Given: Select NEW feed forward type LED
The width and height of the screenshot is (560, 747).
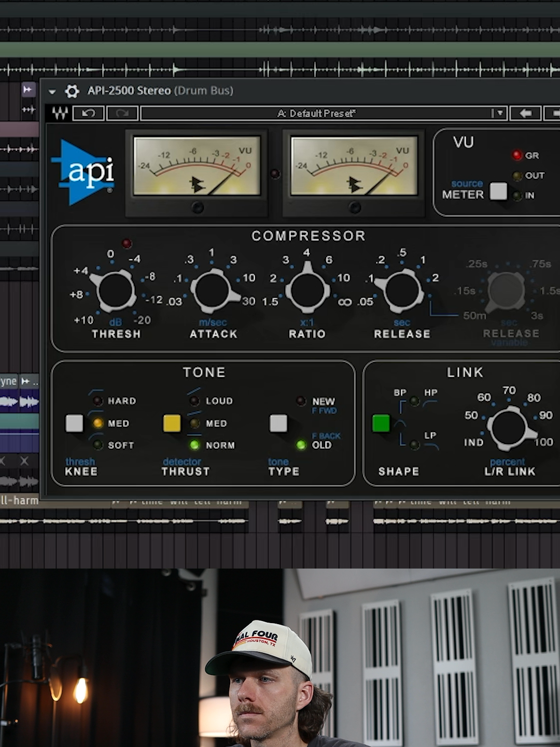Looking at the screenshot, I should coord(301,400).
